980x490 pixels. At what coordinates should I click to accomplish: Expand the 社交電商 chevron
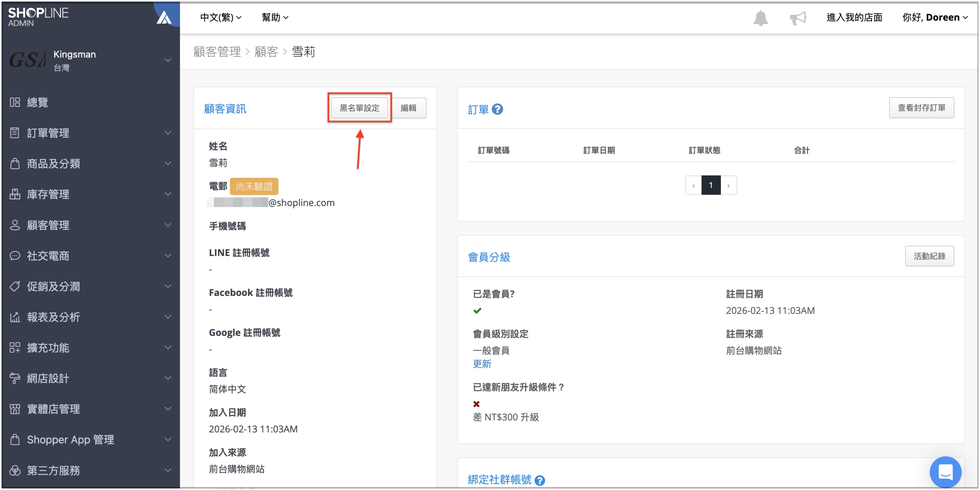click(168, 255)
